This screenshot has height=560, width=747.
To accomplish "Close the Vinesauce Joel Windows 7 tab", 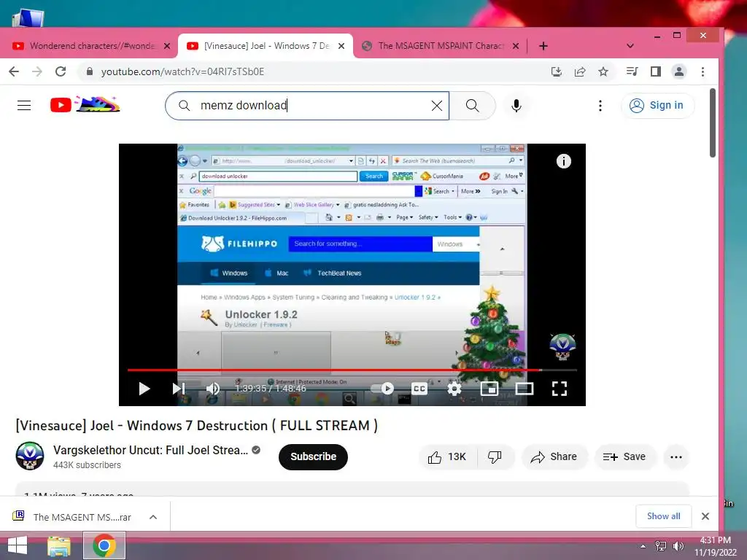I will click(341, 46).
